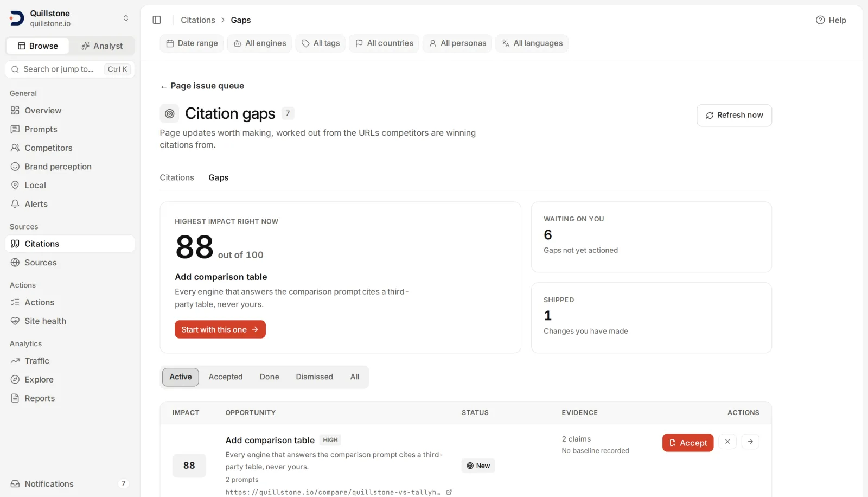The image size is (868, 497).
Task: Open the All countries filter
Action: coord(384,43)
